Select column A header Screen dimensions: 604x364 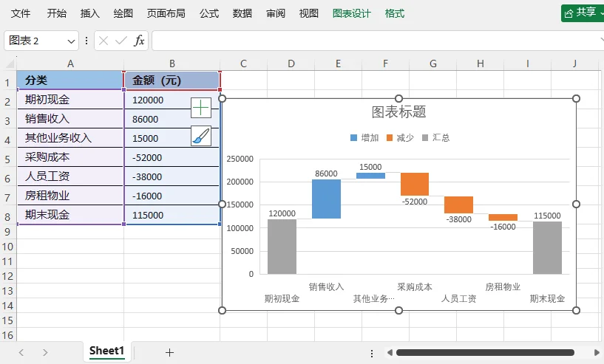tap(70, 63)
